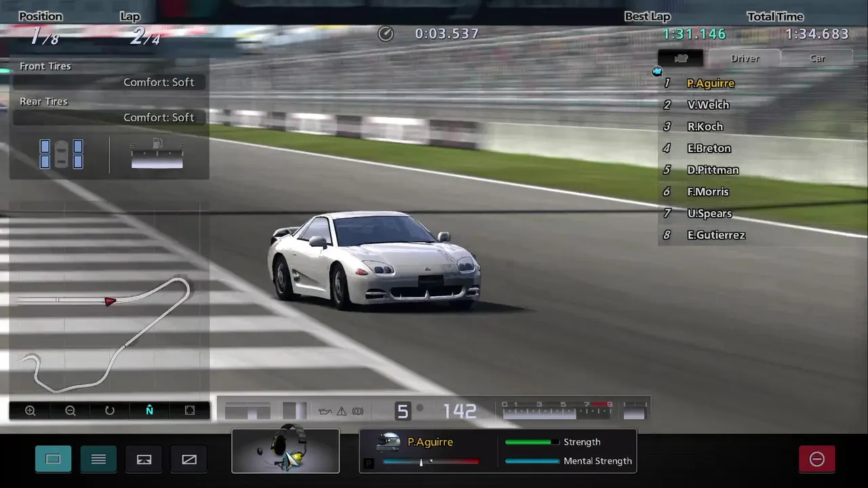The image size is (868, 488).
Task: Click the current lap time 0:03.537
Action: pos(447,33)
